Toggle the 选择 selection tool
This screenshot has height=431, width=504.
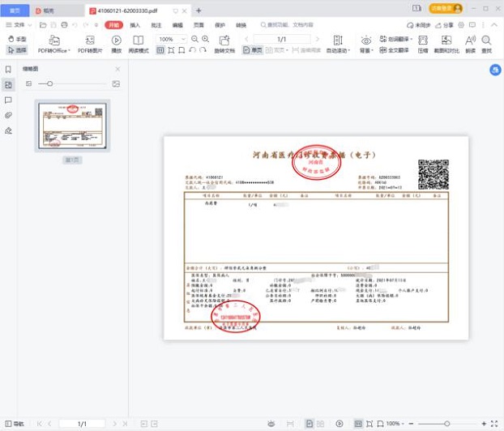(16, 49)
